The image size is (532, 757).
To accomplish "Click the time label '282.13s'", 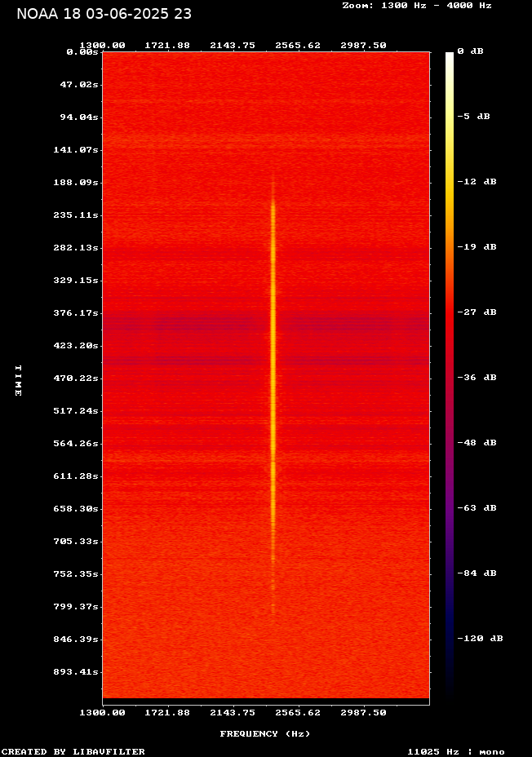I will click(x=76, y=248).
